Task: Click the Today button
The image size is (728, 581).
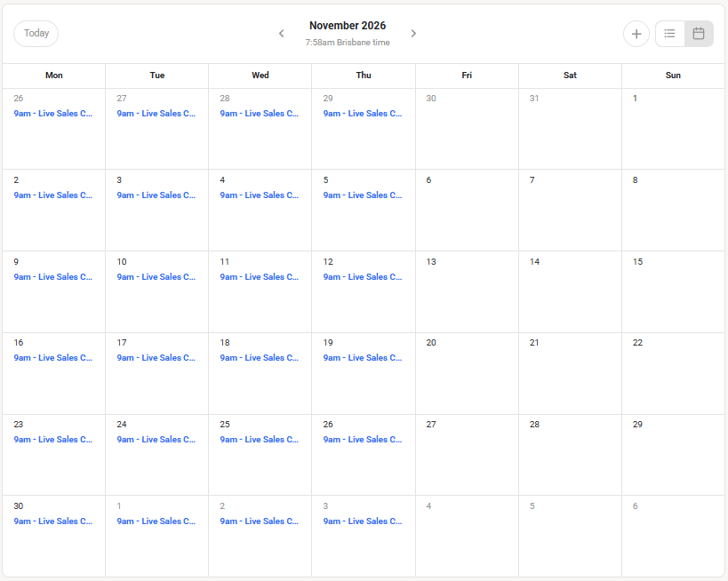Action: (x=36, y=34)
